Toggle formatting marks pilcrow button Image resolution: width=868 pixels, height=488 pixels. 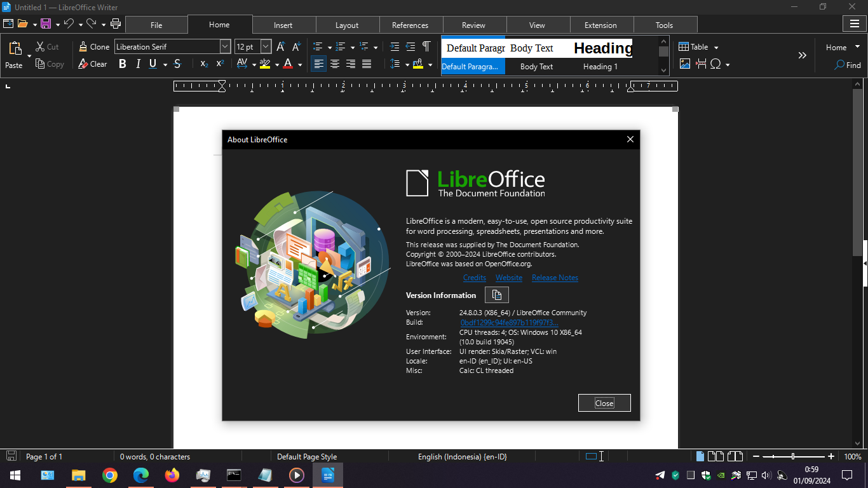(x=426, y=46)
